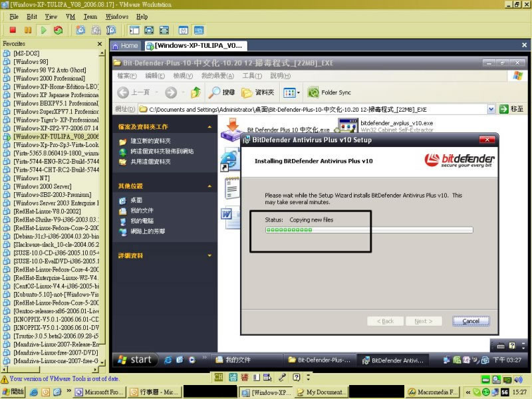Image resolution: width=532 pixels, height=399 pixels.
Task: Click the yellow Suspend button in VMware toolbar
Action: (x=28, y=30)
